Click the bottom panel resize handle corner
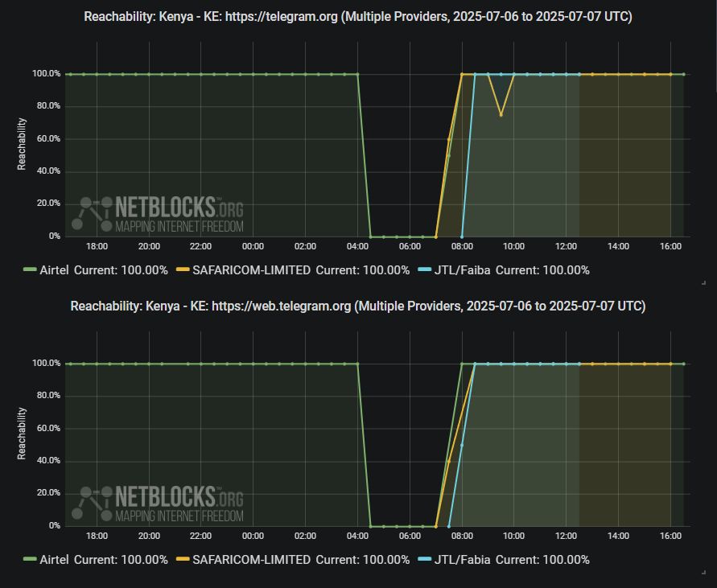The image size is (717, 588). pos(704,572)
